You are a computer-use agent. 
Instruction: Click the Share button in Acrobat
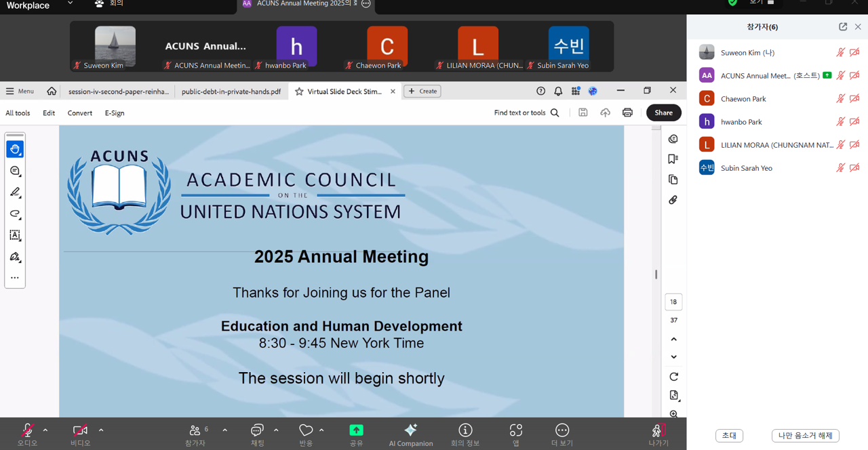point(663,112)
